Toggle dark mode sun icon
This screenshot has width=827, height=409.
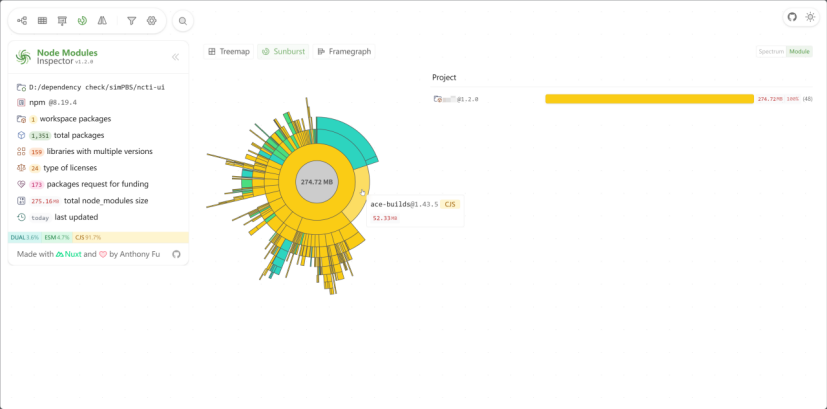click(810, 17)
